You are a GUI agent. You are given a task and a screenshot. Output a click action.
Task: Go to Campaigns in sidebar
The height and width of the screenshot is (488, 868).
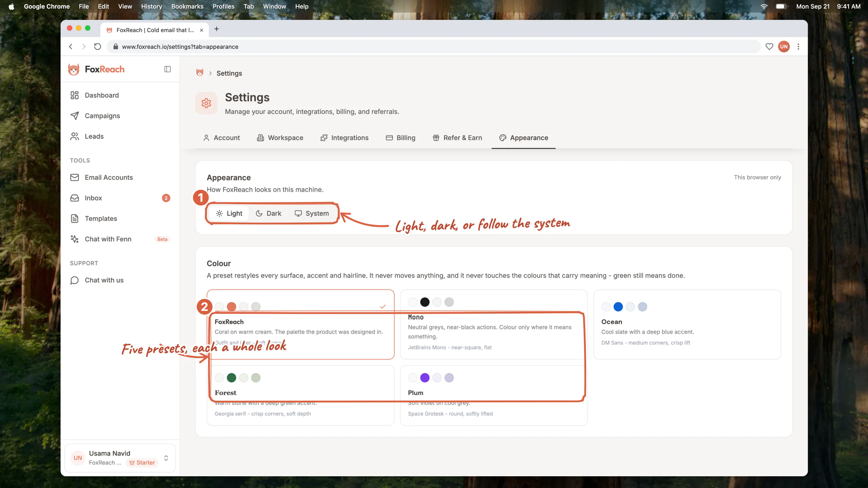tap(120, 116)
